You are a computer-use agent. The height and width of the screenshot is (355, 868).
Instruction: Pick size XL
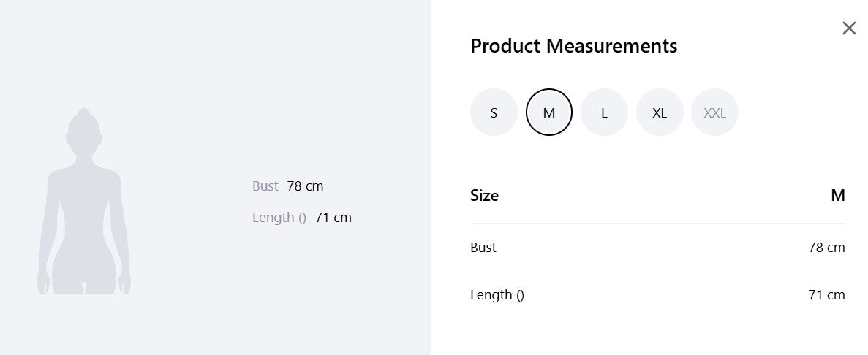[x=660, y=112]
